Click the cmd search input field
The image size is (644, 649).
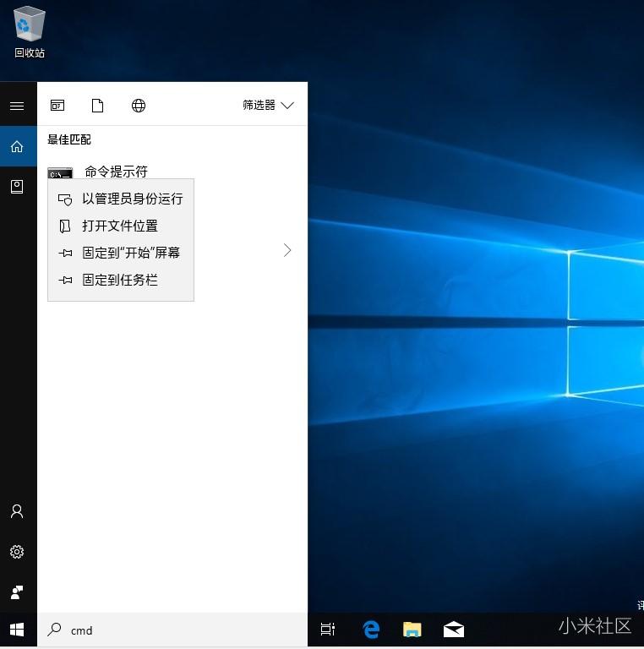tap(172, 630)
